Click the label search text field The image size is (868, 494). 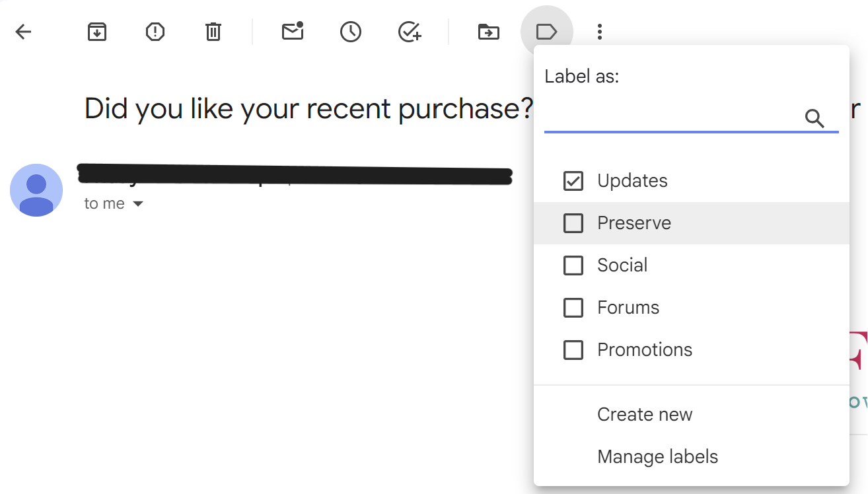coord(670,119)
